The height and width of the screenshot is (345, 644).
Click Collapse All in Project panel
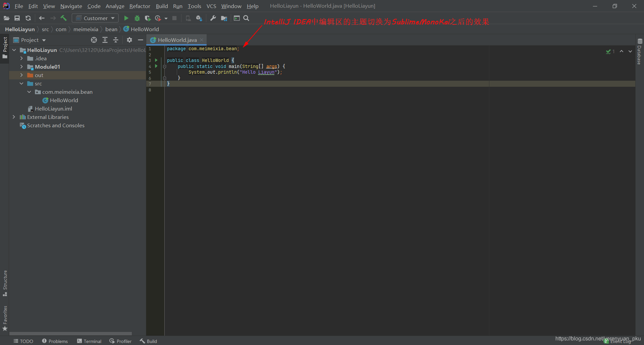(116, 40)
